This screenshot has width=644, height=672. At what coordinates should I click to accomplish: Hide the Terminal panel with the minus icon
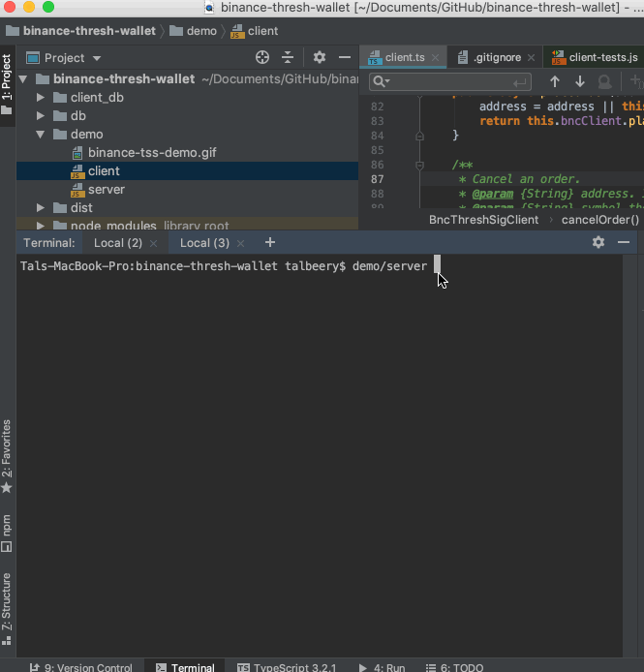[x=624, y=242]
